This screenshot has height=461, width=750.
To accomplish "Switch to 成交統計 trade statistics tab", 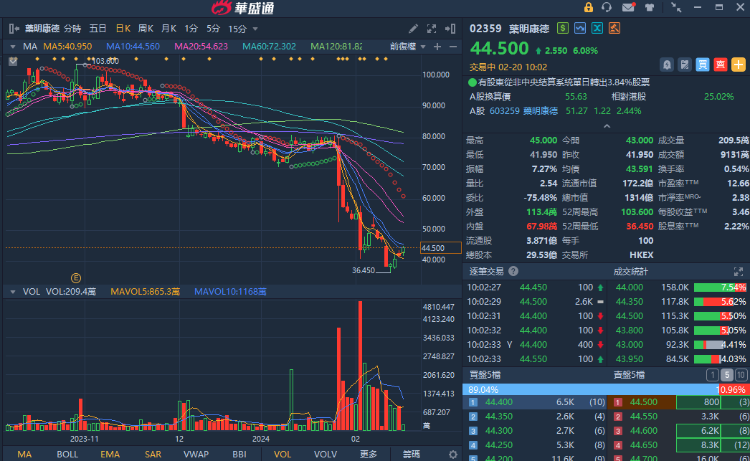I will [630, 272].
